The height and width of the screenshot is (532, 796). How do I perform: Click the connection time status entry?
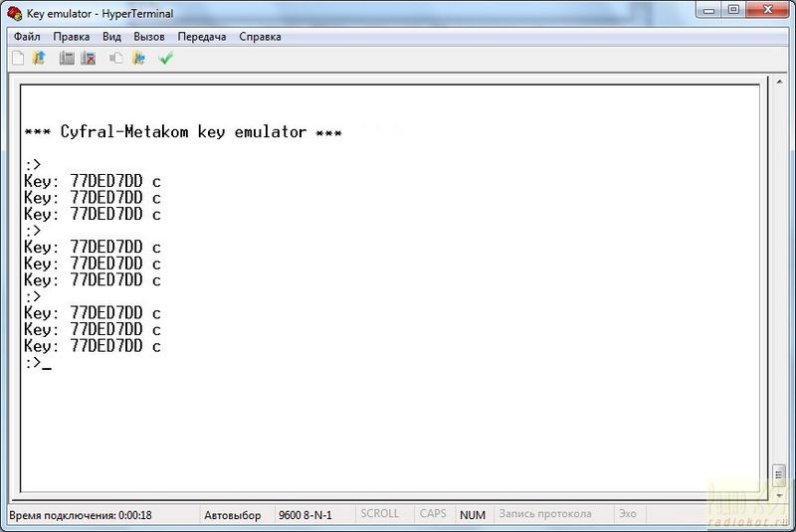(81, 515)
